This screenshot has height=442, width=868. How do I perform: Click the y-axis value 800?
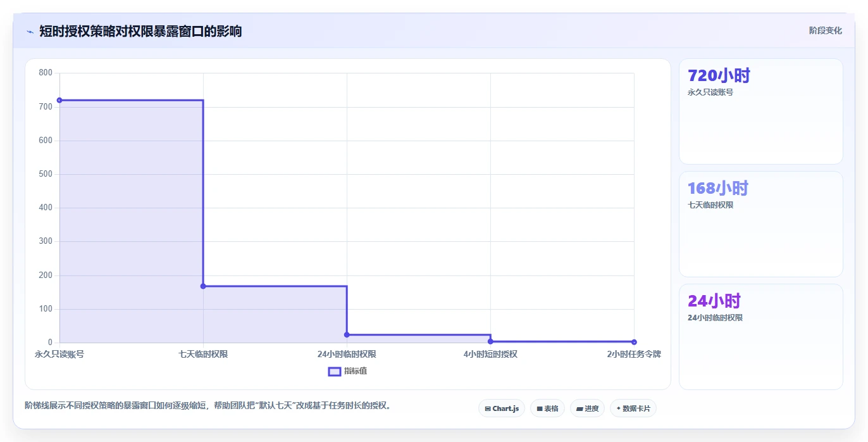point(46,73)
